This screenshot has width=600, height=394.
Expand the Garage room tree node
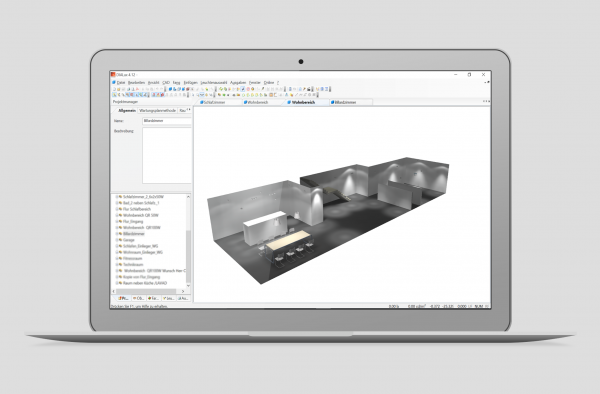[117, 240]
